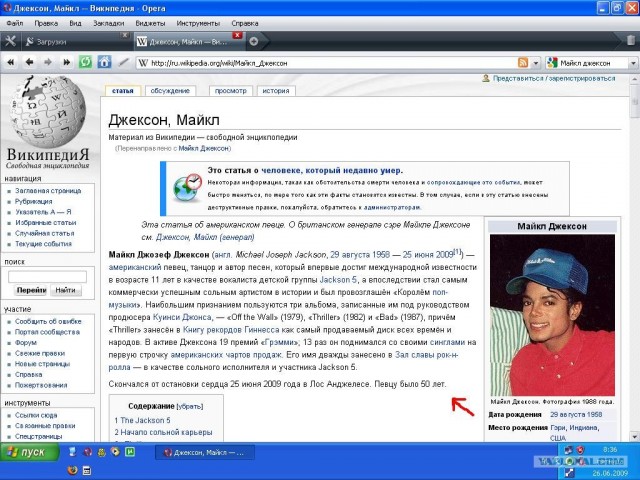Reload the page with green Reload icon

(x=85, y=62)
